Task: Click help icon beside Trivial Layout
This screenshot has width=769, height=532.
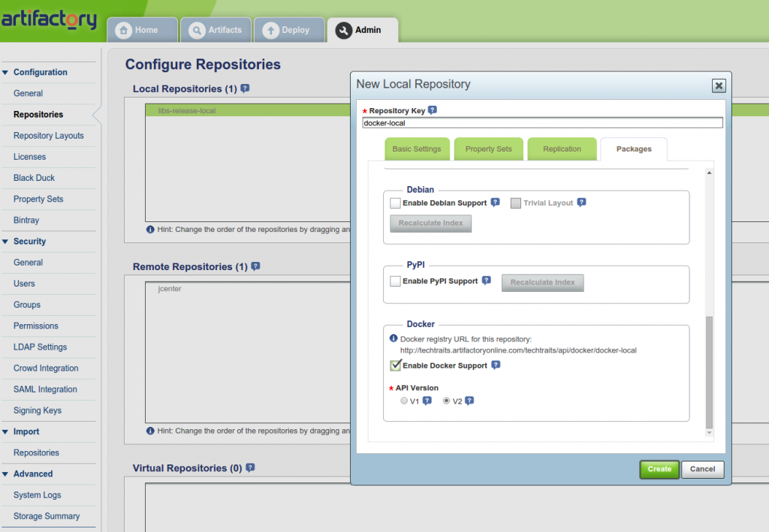Action: coord(581,203)
